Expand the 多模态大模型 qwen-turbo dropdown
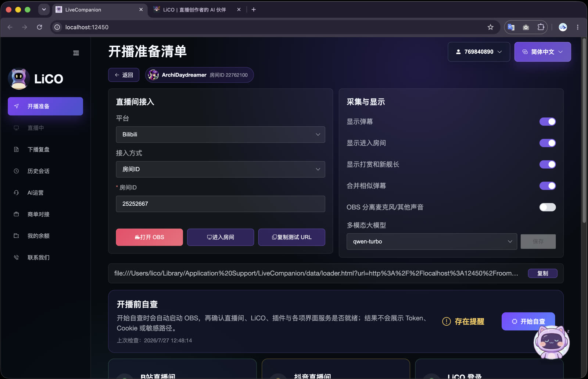This screenshot has height=379, width=588. [432, 242]
